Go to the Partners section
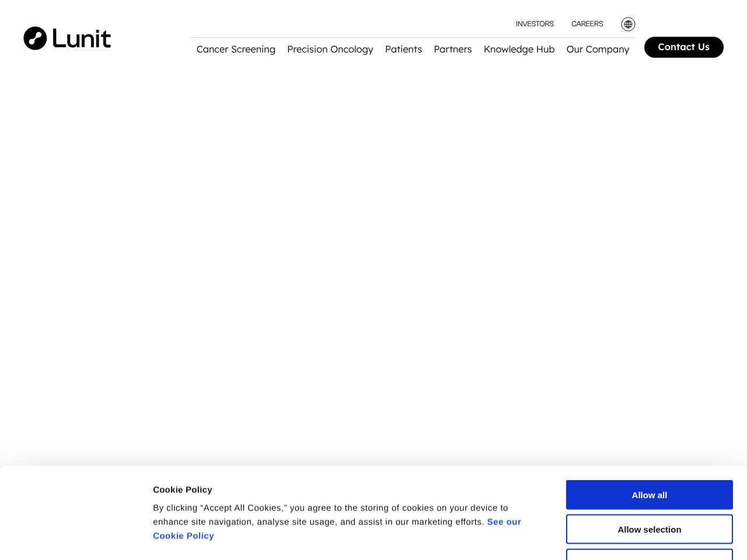Image resolution: width=747 pixels, height=560 pixels. click(x=452, y=50)
